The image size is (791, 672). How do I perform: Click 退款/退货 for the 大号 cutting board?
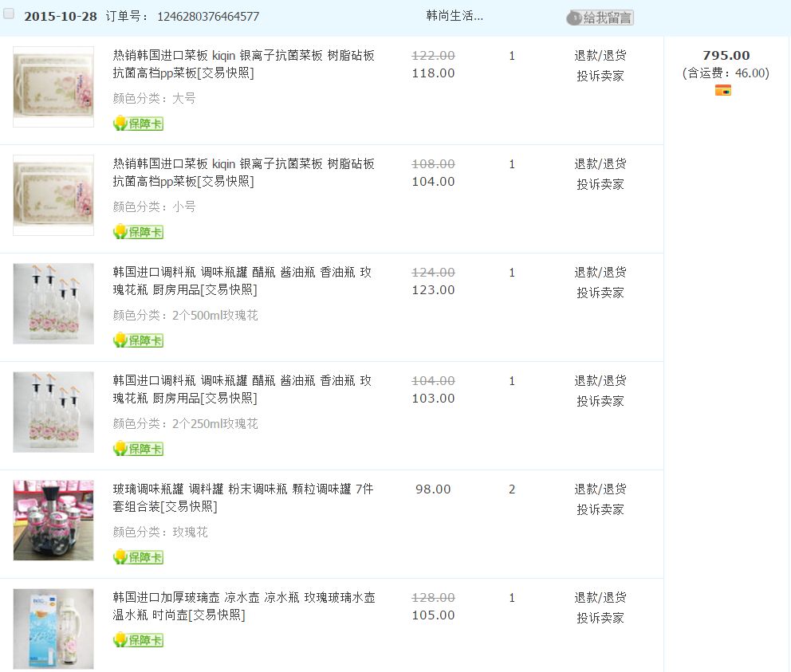tap(600, 56)
